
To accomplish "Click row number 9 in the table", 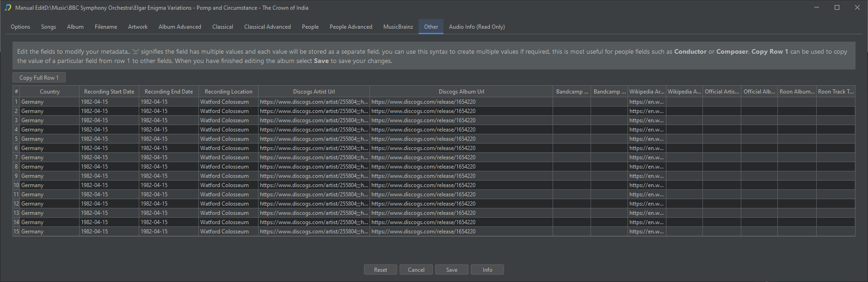I will [16, 176].
